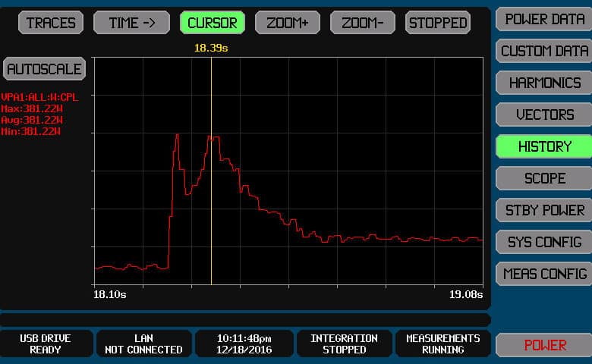
Task: Select the HISTORY screen tab
Action: click(544, 146)
